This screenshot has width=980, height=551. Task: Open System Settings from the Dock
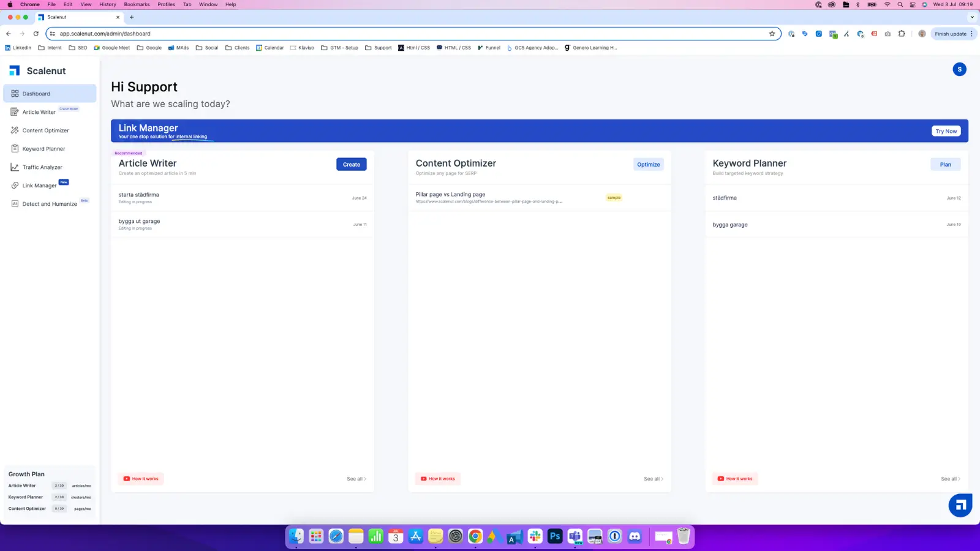pyautogui.click(x=456, y=537)
